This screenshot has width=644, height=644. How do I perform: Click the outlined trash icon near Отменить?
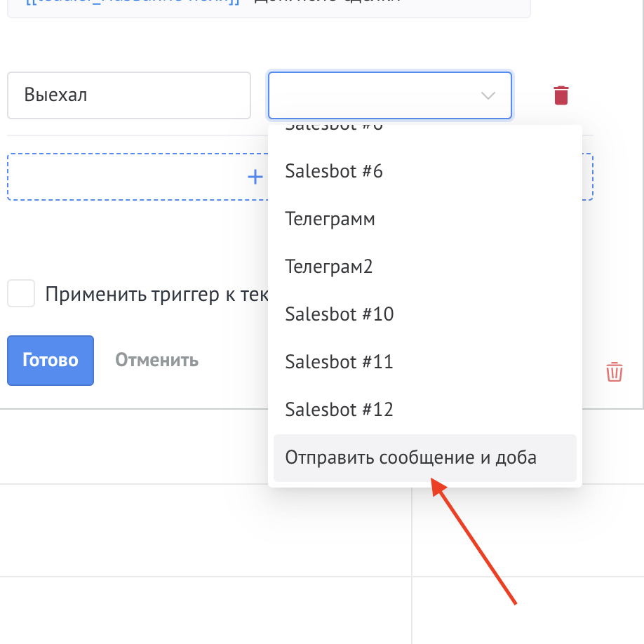[x=614, y=372]
